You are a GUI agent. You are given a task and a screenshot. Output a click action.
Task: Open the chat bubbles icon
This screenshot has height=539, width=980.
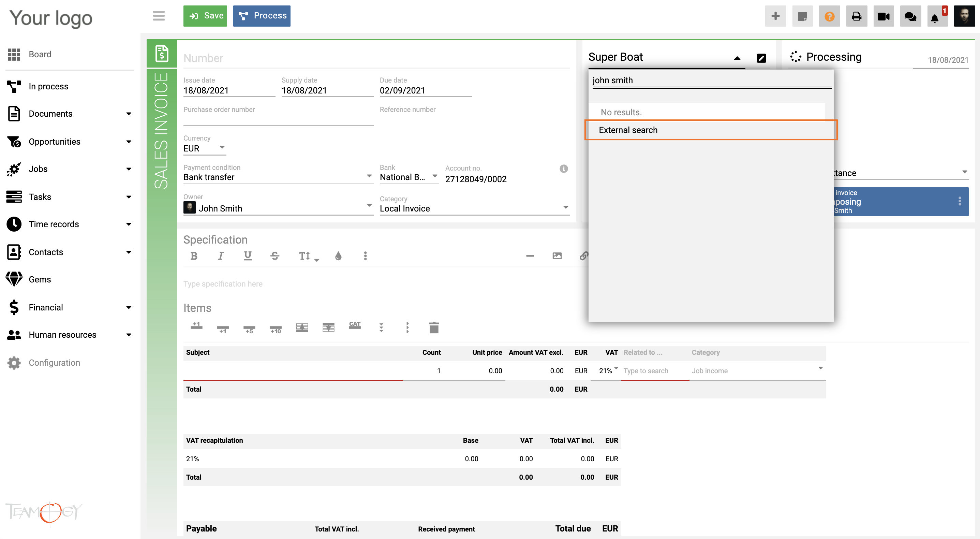tap(910, 16)
